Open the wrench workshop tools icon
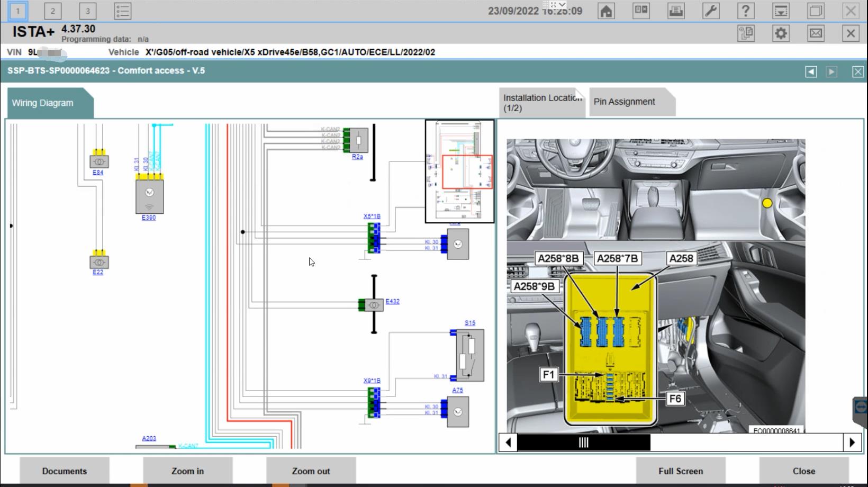 711,11
